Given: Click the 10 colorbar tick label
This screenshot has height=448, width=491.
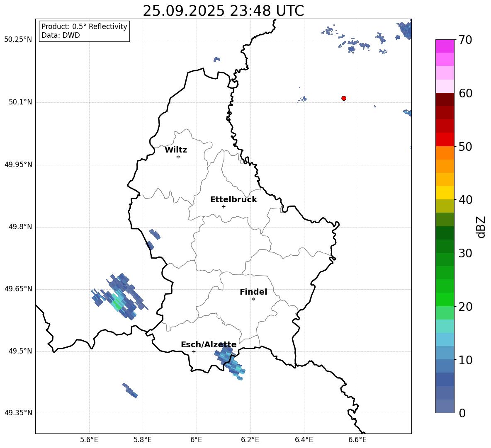Looking at the screenshot, I should pyautogui.click(x=465, y=360).
